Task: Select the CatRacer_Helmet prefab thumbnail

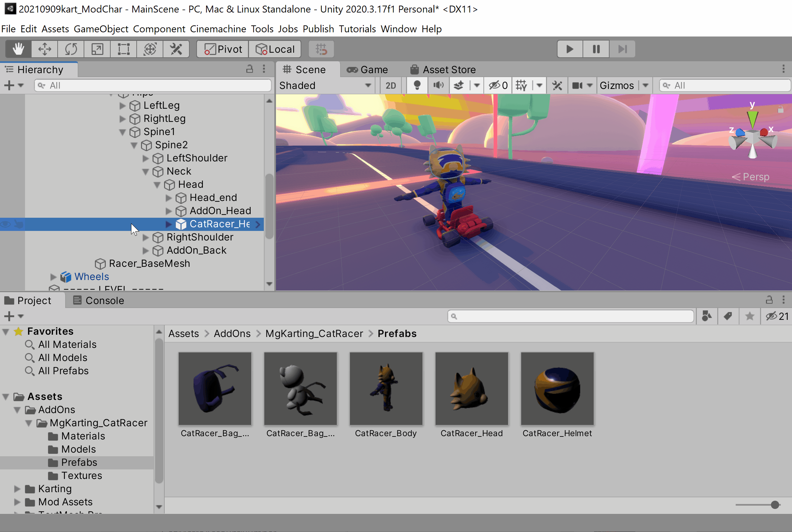Action: [x=557, y=389]
